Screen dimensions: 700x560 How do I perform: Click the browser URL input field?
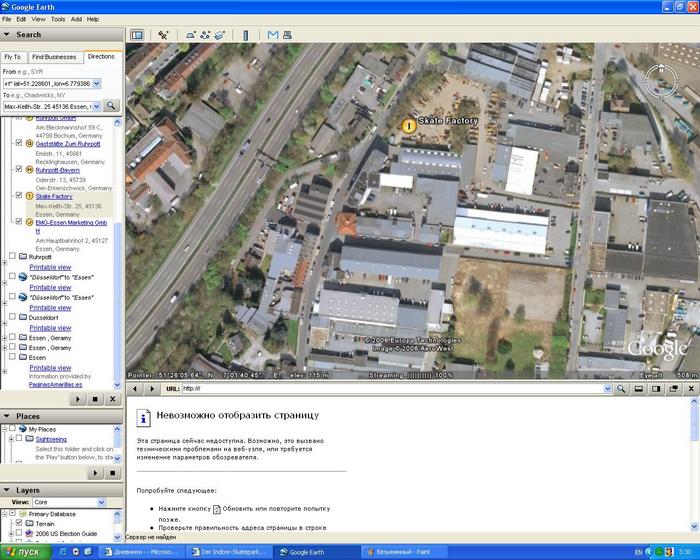pyautogui.click(x=393, y=389)
